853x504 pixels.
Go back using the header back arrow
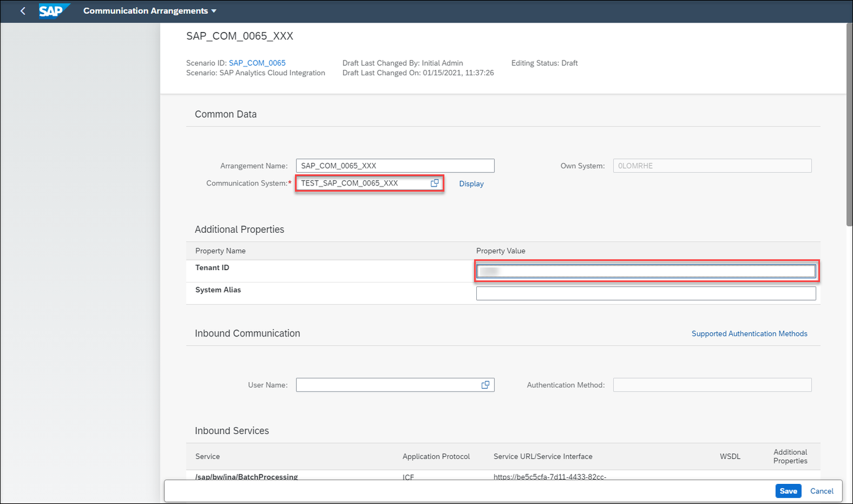[x=23, y=11]
